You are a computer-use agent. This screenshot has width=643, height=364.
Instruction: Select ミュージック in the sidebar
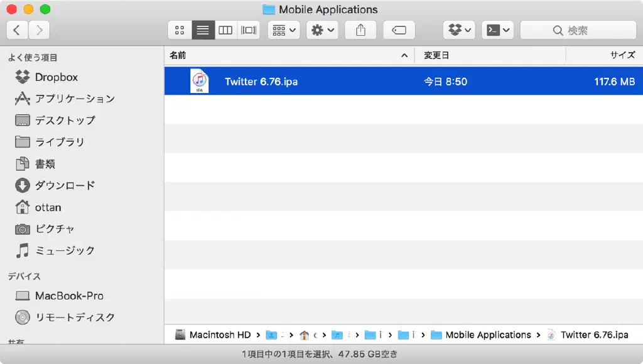click(x=65, y=250)
